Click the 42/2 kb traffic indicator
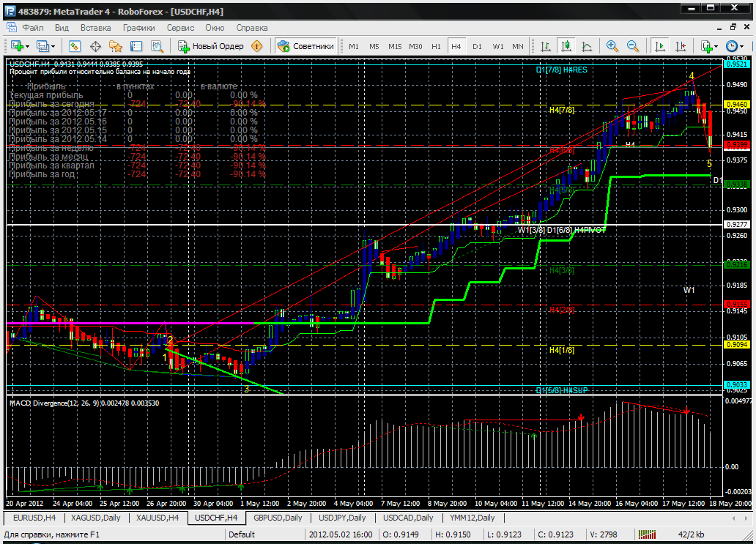Screen dimensions: 756x544 tap(691, 534)
